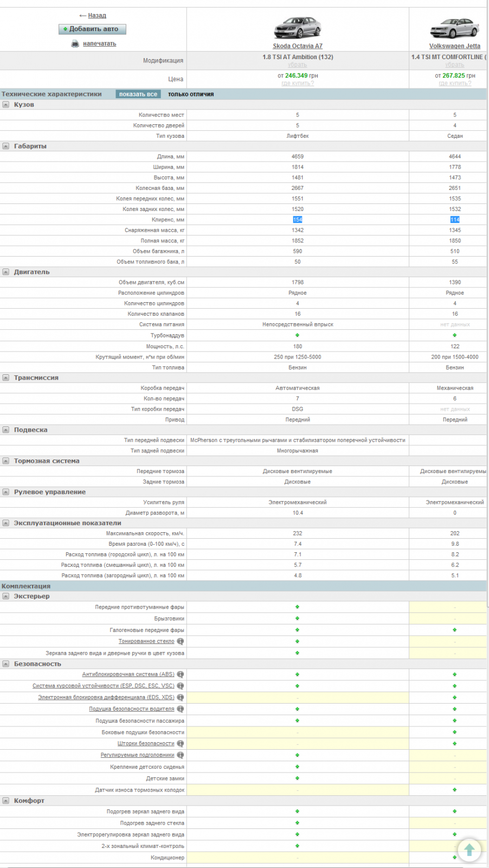Click the Многорычажная rear suspension cell
The image size is (489, 868).
pyautogui.click(x=298, y=451)
